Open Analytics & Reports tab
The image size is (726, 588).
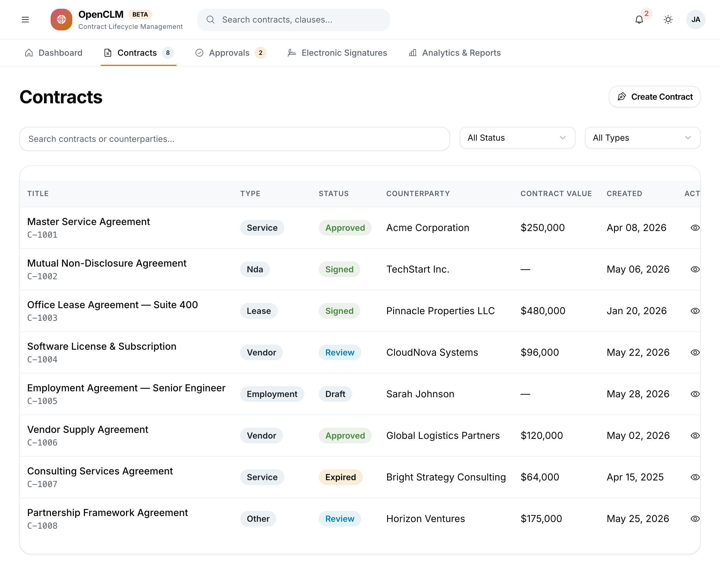coord(455,53)
